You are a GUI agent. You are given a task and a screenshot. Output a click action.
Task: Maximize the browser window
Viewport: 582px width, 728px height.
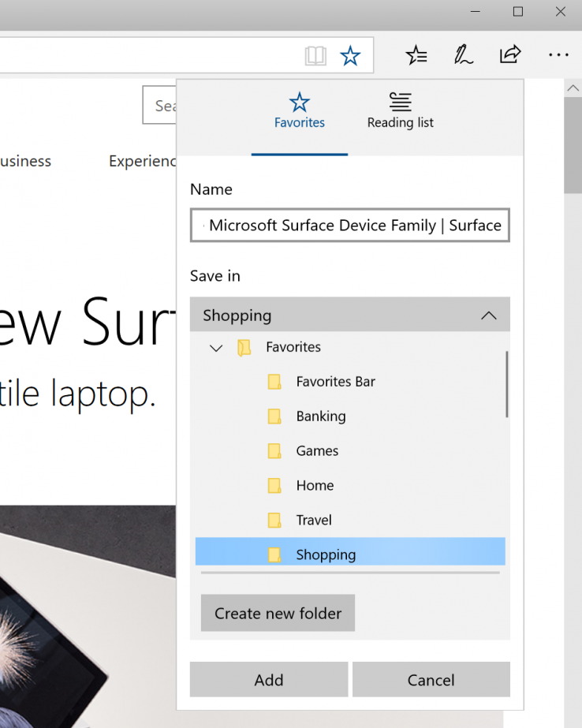[518, 12]
